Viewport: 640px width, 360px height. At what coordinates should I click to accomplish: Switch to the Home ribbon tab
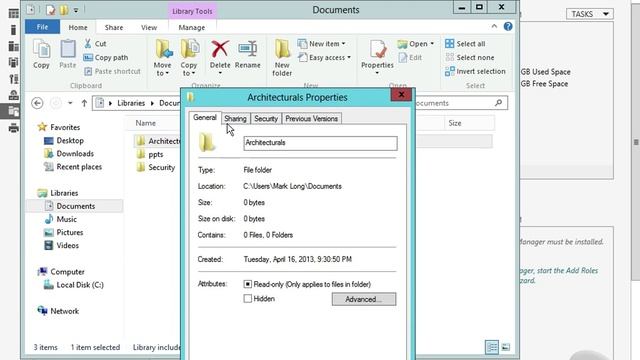pyautogui.click(x=78, y=27)
